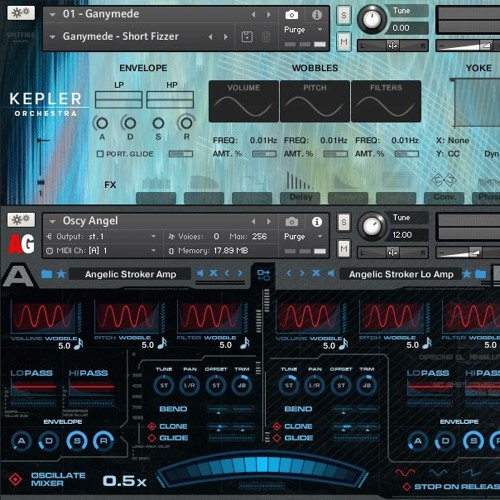Image resolution: width=500 pixels, height=500 pixels.
Task: Favorite Angelic Stroker Amp with star
Action: (x=61, y=274)
